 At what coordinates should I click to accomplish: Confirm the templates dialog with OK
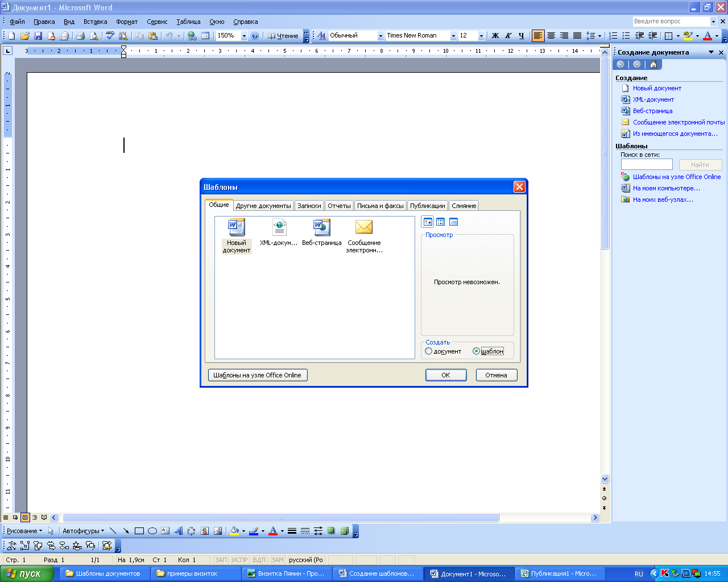coord(446,375)
